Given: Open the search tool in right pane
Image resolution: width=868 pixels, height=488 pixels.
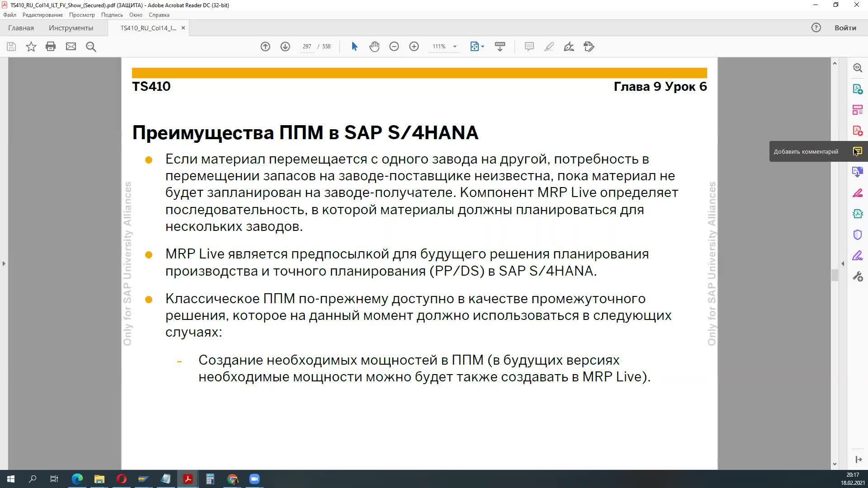Looking at the screenshot, I should [x=858, y=68].
